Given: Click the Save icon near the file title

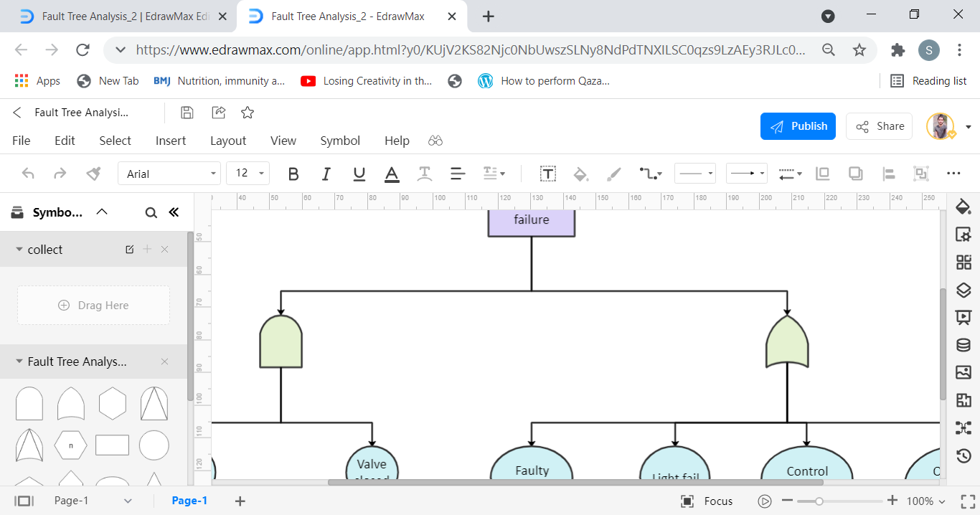Looking at the screenshot, I should pyautogui.click(x=187, y=113).
